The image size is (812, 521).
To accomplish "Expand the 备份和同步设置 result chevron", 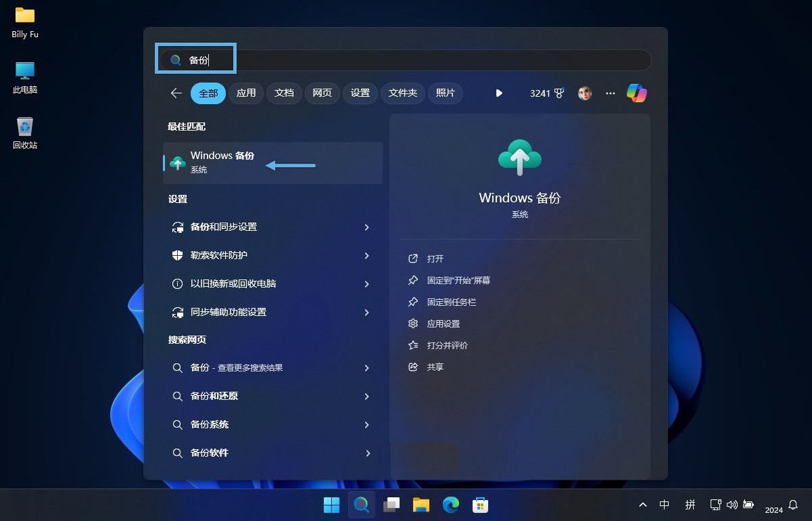I will point(366,227).
